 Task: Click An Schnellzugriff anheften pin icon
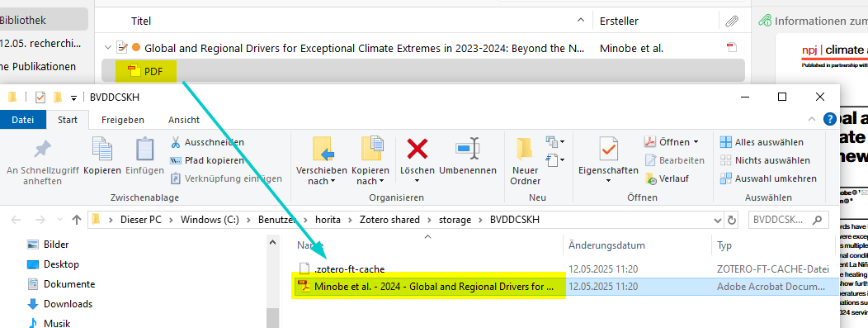tap(43, 149)
